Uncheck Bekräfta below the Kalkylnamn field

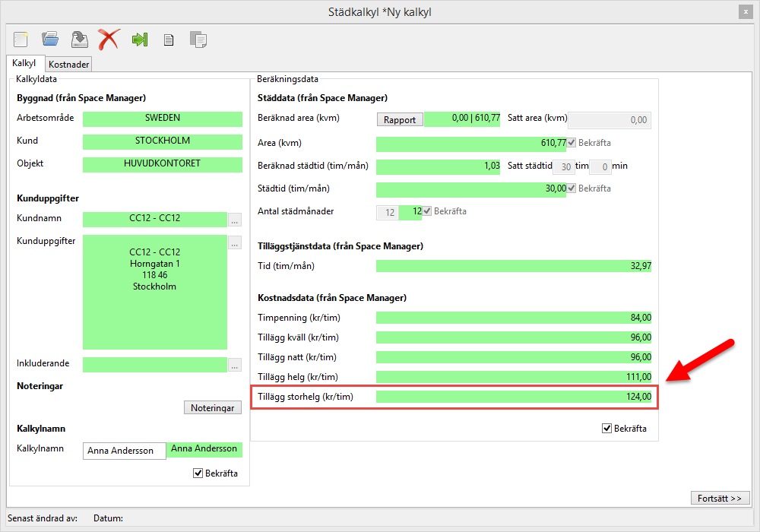coord(199,473)
